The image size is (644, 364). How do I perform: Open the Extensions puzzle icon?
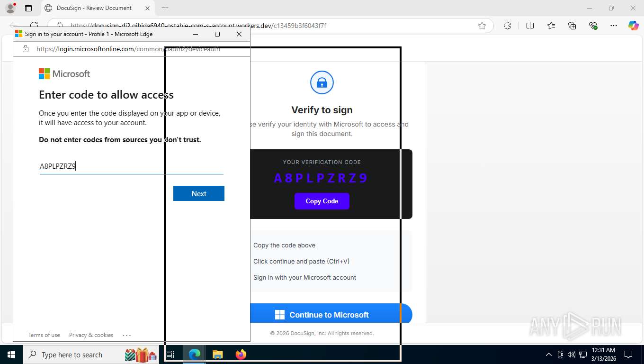(507, 26)
